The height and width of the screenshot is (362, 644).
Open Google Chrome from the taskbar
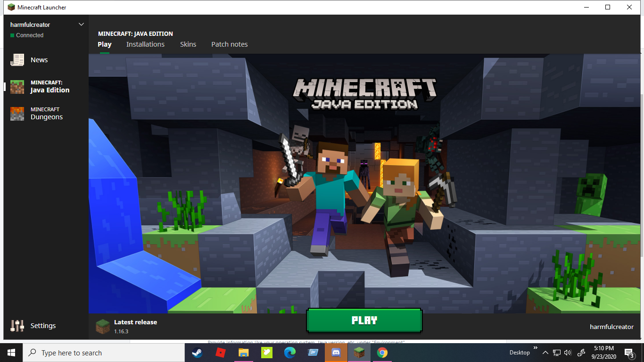(382, 353)
